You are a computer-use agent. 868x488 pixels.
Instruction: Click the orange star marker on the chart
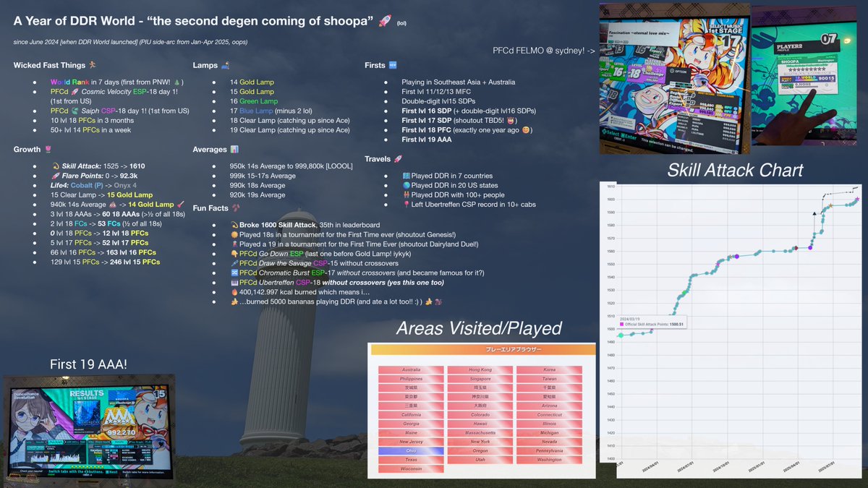[x=830, y=206]
